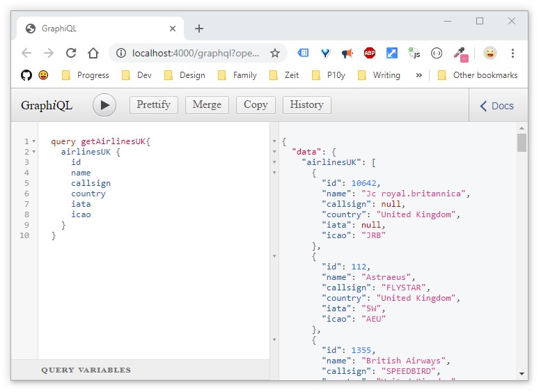Go to the browser home page

tap(93, 53)
